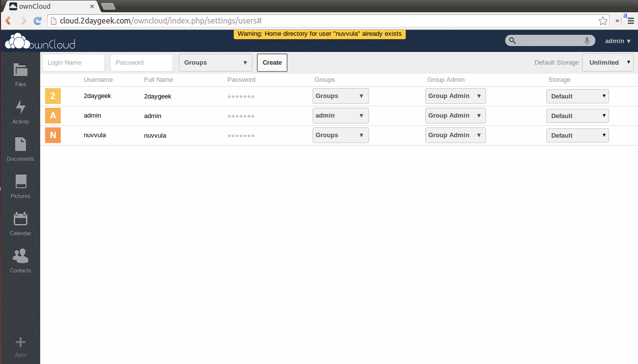
Task: Click the ownCloud logo
Action: tap(40, 41)
